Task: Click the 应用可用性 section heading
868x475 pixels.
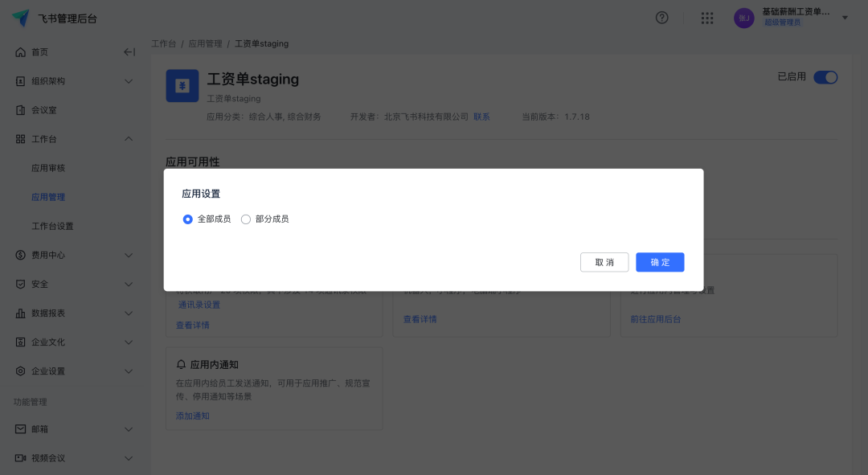Action: [193, 162]
